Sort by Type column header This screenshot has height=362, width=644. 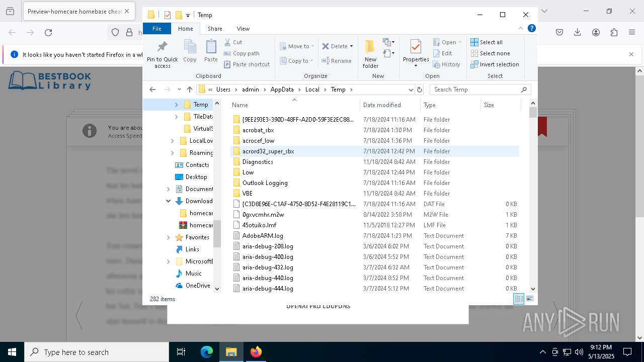[450, 105]
